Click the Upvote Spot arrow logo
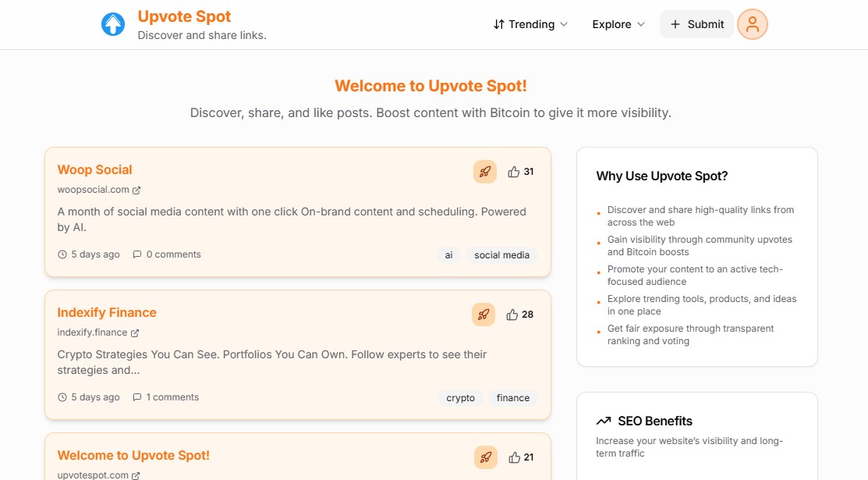 [113, 24]
